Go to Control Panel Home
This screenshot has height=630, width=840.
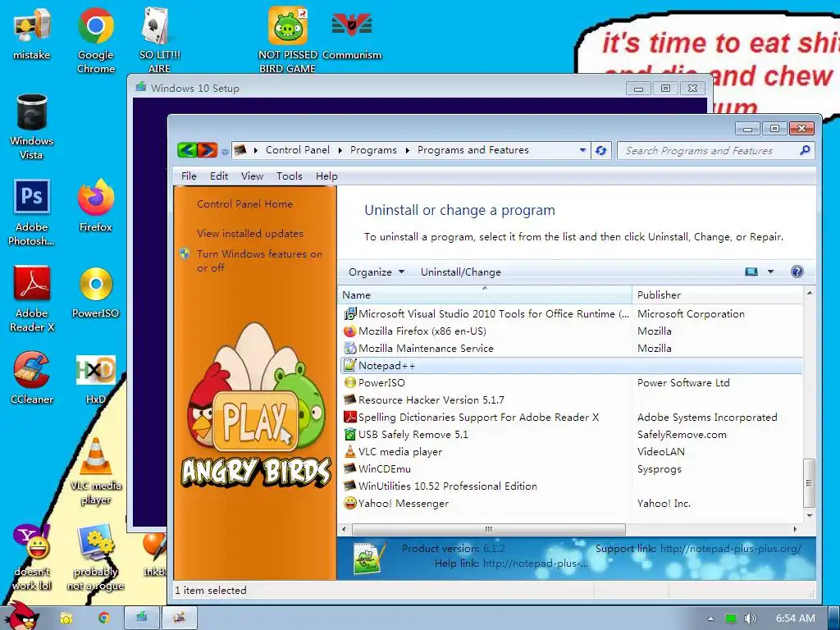[x=244, y=204]
